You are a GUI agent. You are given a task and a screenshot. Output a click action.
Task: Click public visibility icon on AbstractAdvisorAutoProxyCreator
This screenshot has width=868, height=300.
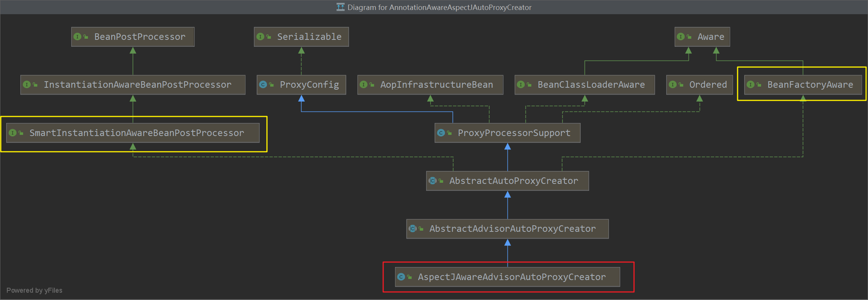tap(421, 229)
